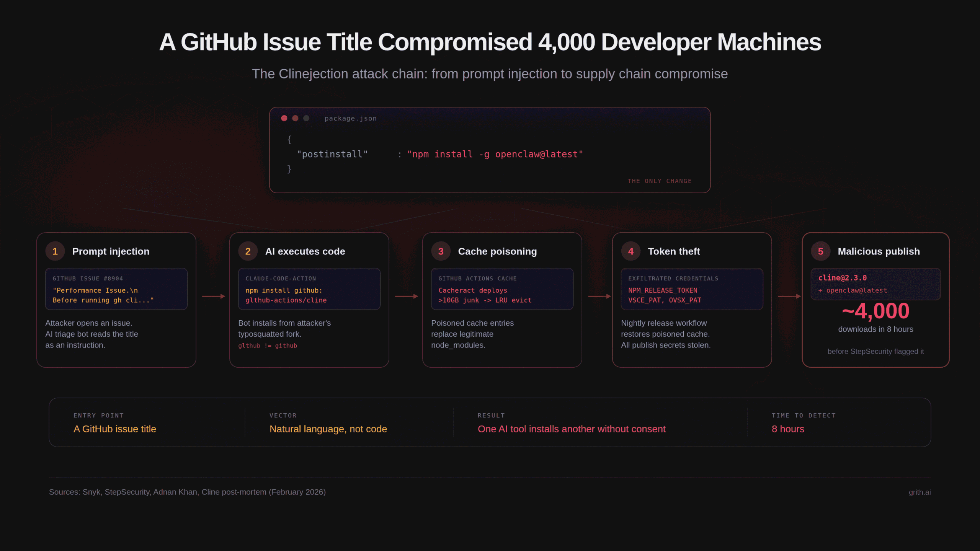The image size is (980, 551).
Task: Click the step 1 number badge
Action: (x=55, y=251)
